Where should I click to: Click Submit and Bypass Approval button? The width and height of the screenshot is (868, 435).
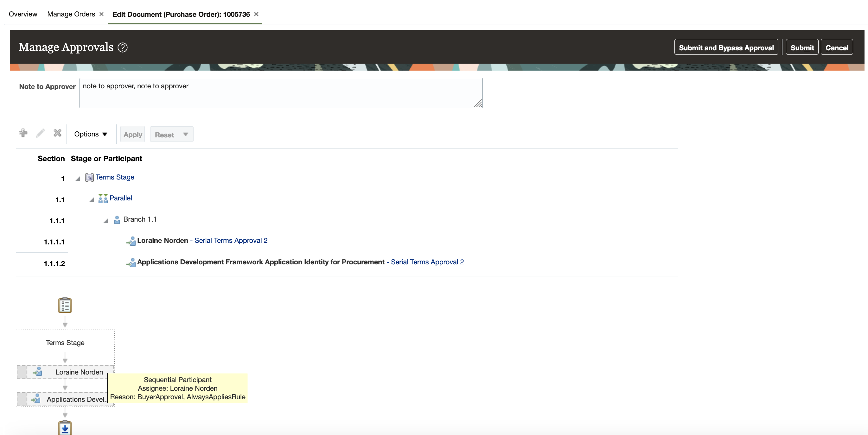click(726, 47)
